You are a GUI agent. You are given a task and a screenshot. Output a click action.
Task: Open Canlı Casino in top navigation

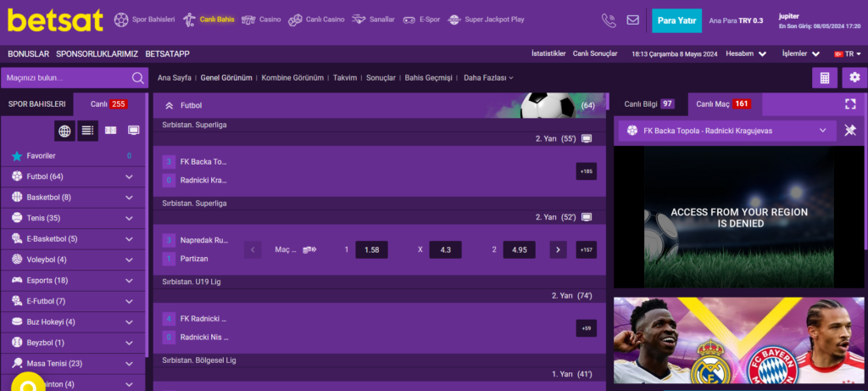(x=317, y=20)
